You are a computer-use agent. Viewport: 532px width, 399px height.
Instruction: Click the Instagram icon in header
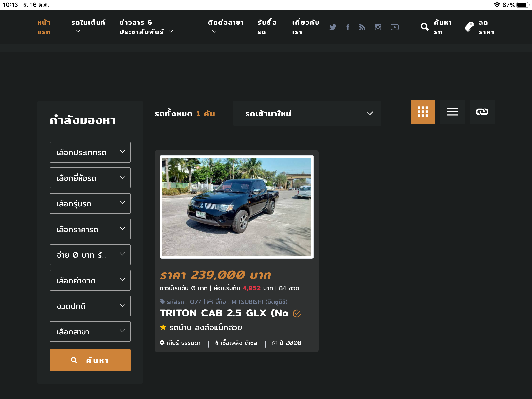[378, 27]
